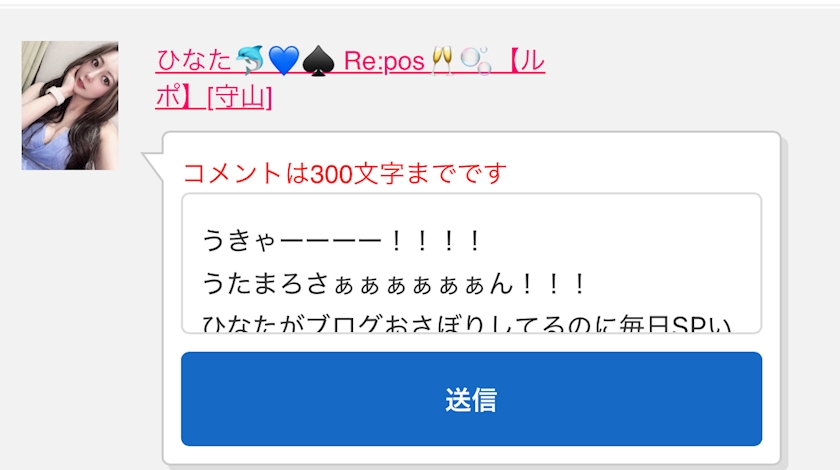
Task: Focus the comment text area
Action: click(471, 263)
